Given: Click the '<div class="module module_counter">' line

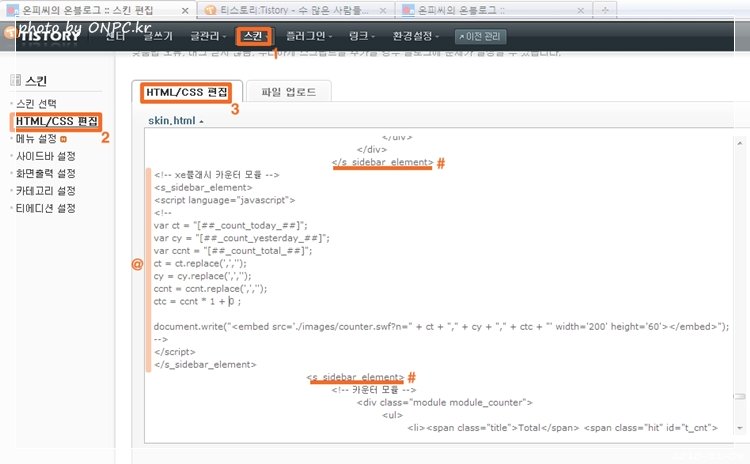Looking at the screenshot, I should tap(445, 403).
